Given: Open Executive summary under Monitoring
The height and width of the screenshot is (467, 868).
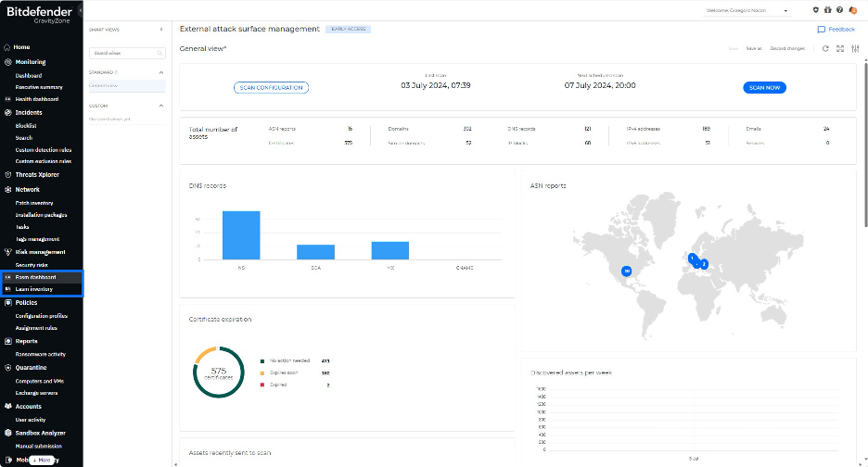Looking at the screenshot, I should [39, 87].
